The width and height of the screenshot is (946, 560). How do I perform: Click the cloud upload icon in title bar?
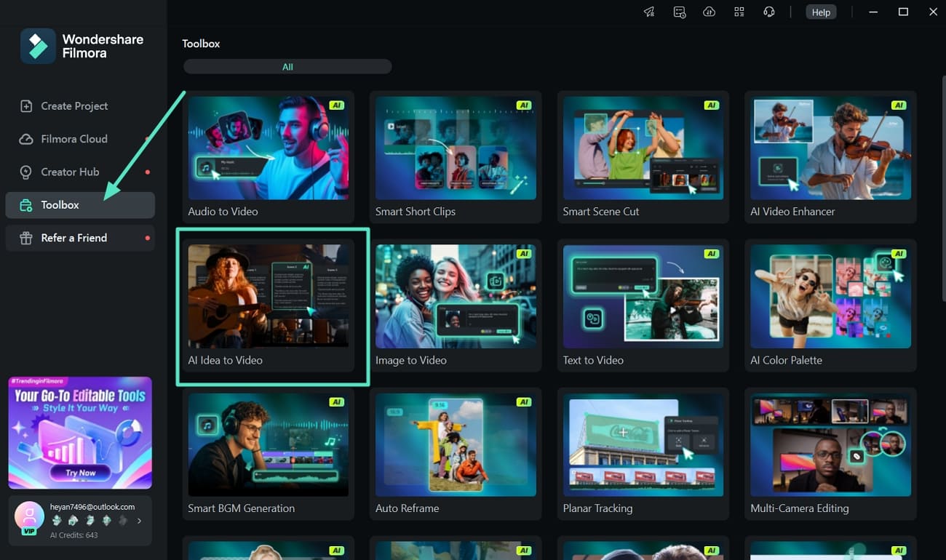[x=709, y=12]
